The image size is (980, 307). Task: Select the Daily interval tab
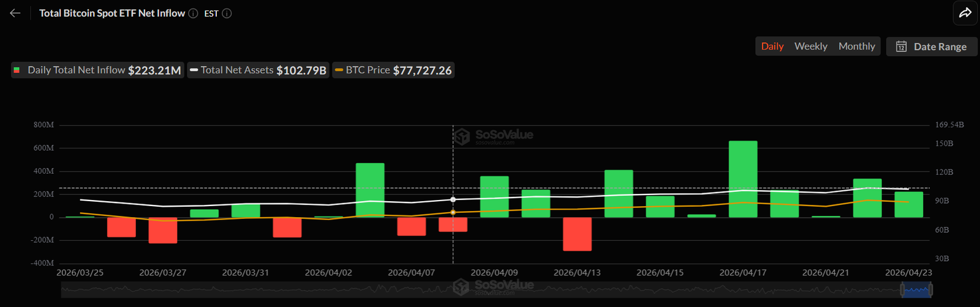point(772,46)
